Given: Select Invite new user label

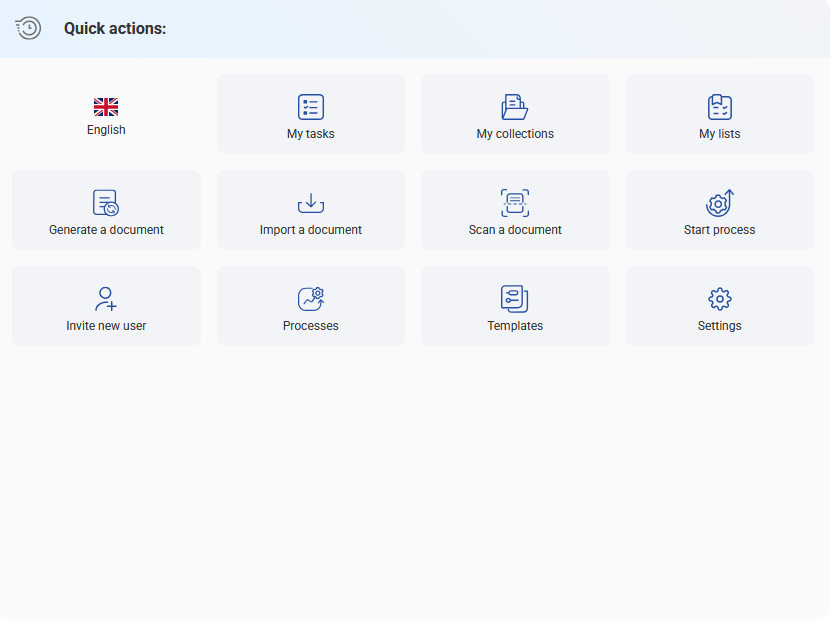Looking at the screenshot, I should pos(106,326).
